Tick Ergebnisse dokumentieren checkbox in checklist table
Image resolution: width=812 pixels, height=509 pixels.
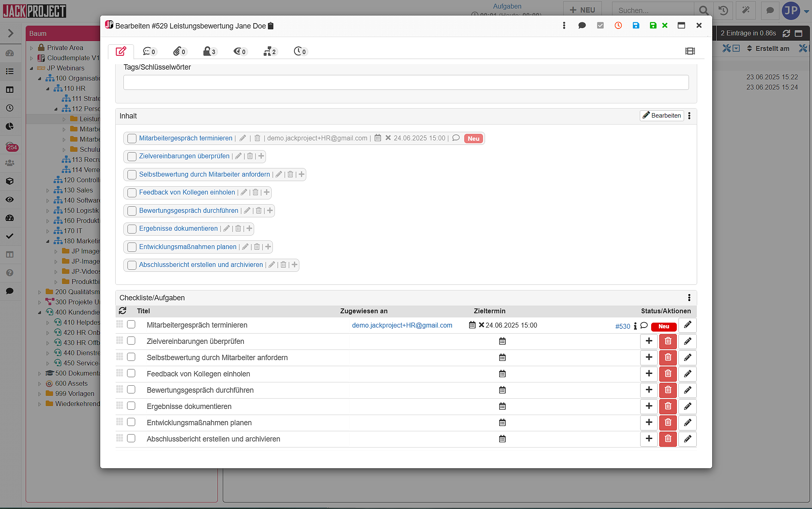(131, 406)
